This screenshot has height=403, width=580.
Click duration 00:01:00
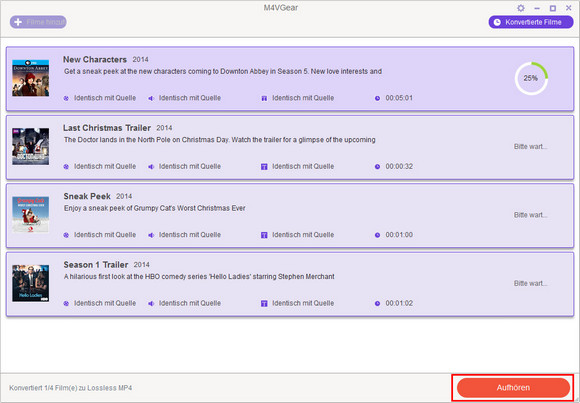point(399,235)
